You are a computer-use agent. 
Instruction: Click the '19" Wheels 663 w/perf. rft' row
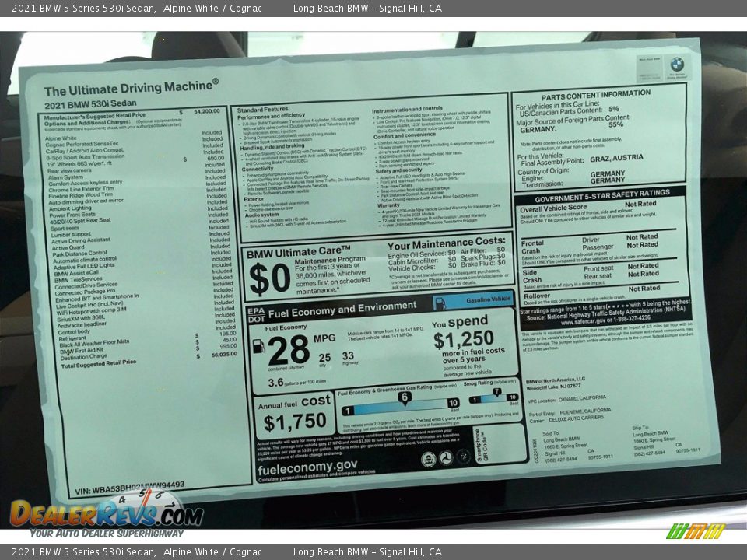79,164
